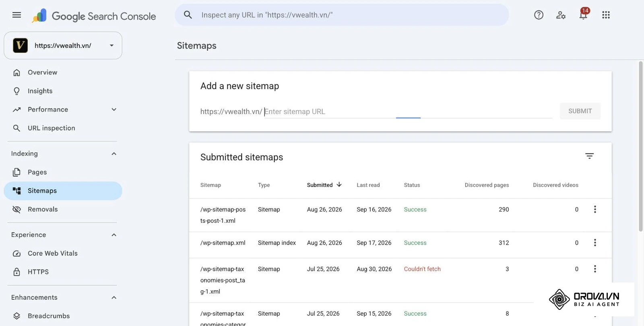Open Core Web Vitals report
644x326 pixels.
(x=63, y=253)
